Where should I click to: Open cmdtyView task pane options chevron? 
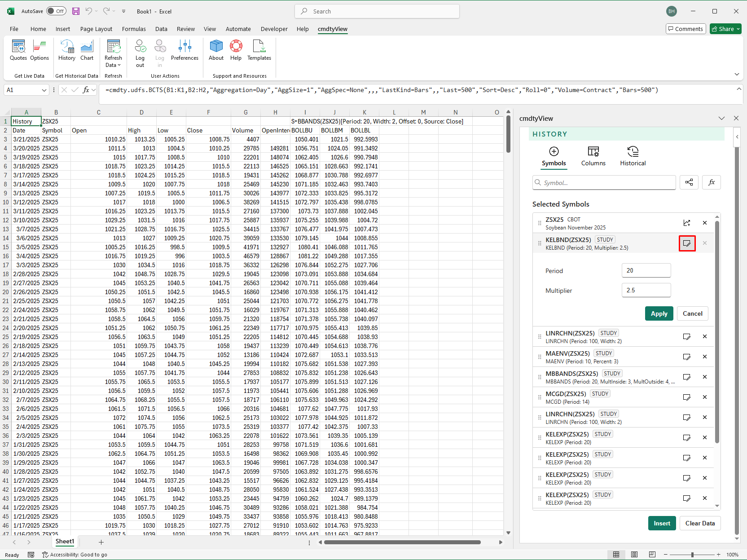pyautogui.click(x=721, y=118)
